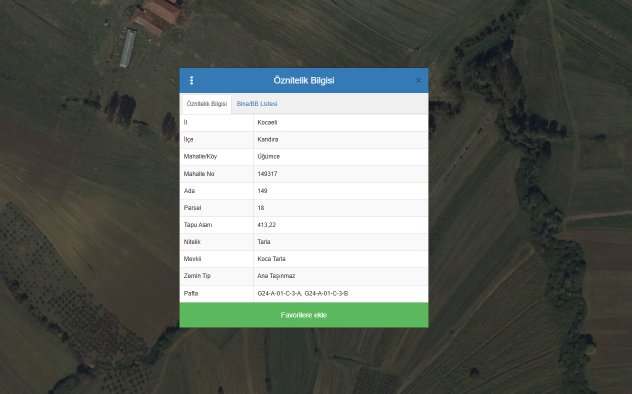The width and height of the screenshot is (632, 394).
Task: Click the Zemin Tip value Ana Taşınmaz
Action: pos(276,276)
